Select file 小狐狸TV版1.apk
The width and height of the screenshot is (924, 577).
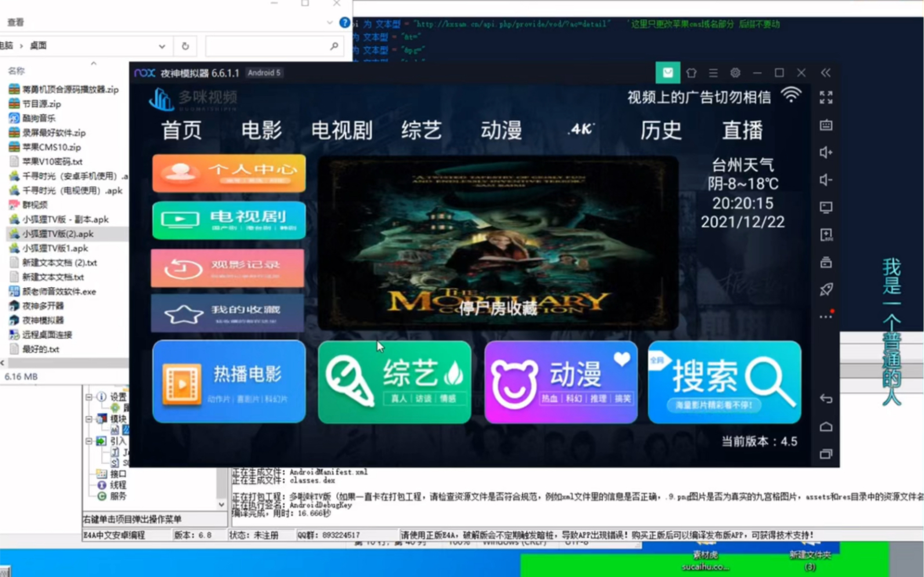click(49, 248)
